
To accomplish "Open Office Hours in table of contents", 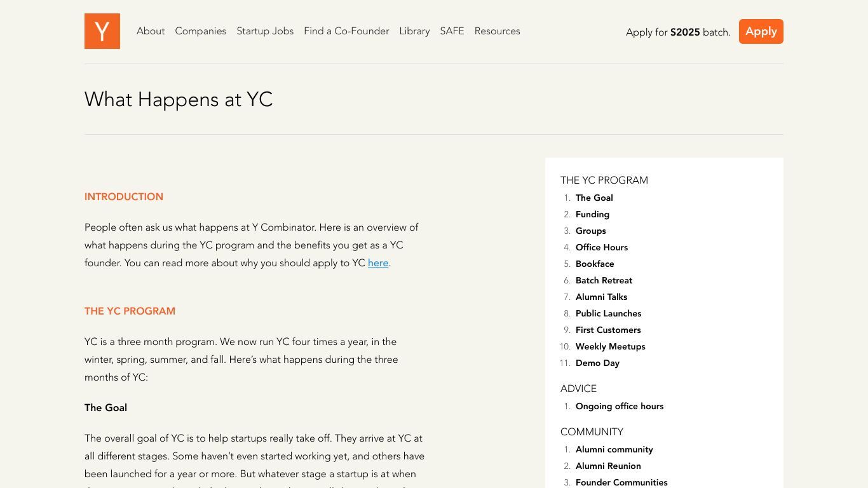I will 602,247.
